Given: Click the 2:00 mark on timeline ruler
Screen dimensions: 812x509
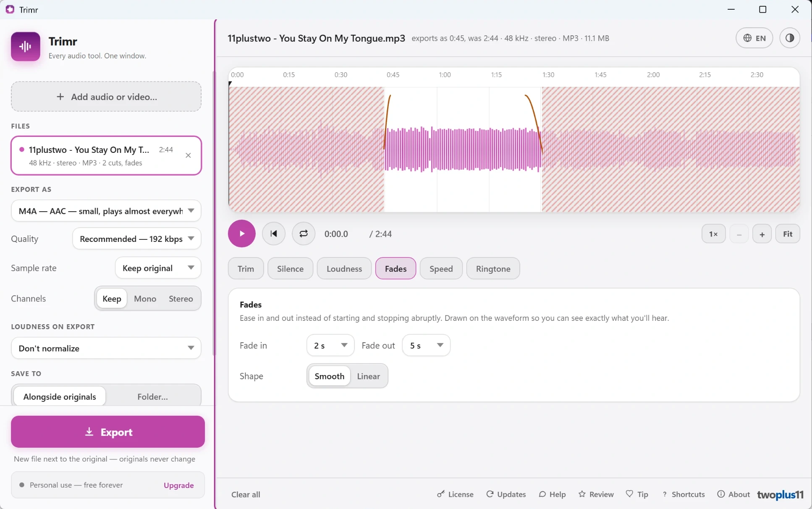Looking at the screenshot, I should 653,75.
